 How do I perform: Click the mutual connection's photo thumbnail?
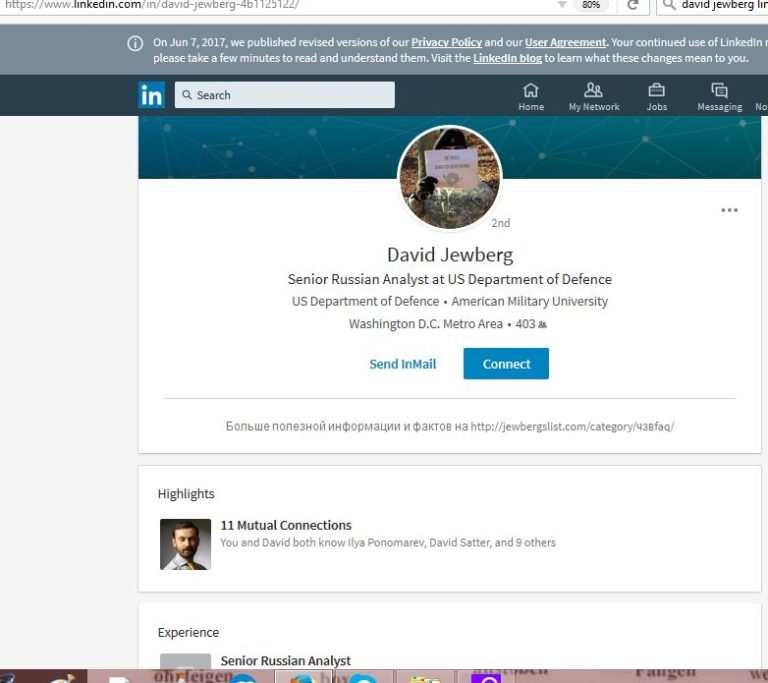pyautogui.click(x=185, y=544)
